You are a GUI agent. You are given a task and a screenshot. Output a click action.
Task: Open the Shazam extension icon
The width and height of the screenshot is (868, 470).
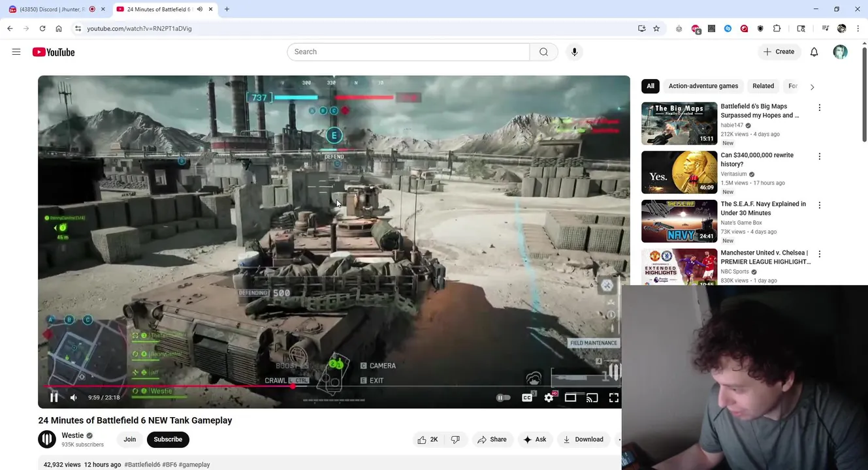coord(728,29)
